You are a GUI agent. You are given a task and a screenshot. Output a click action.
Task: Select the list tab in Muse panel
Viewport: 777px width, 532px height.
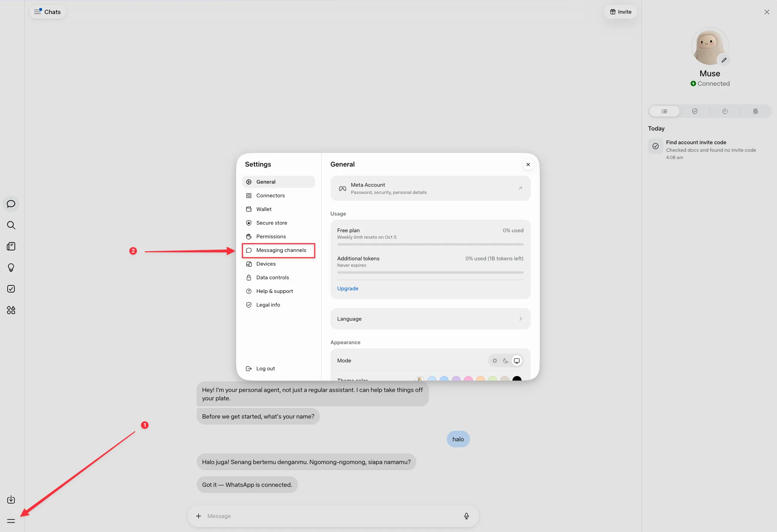pos(664,111)
